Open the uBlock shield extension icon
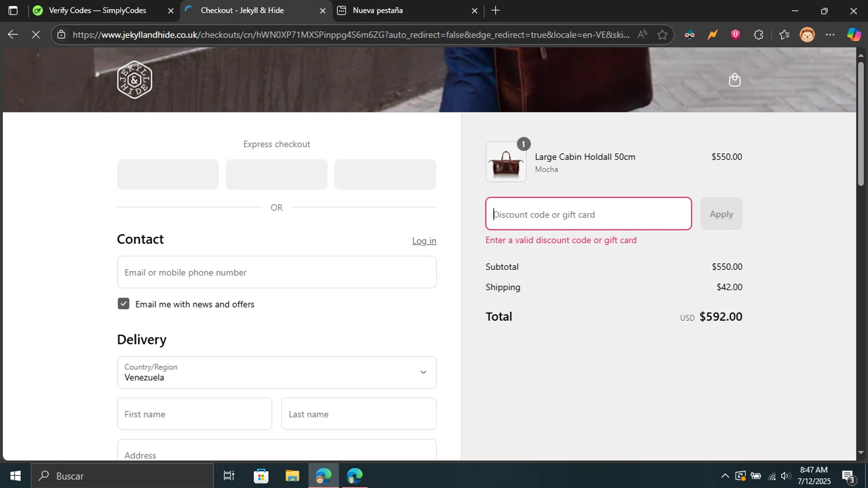 coord(735,35)
